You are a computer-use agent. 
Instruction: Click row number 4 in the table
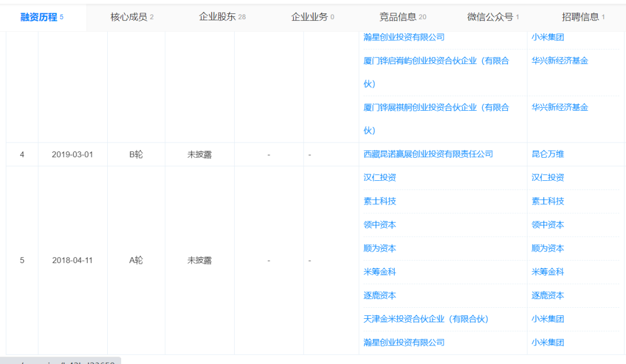(22, 154)
